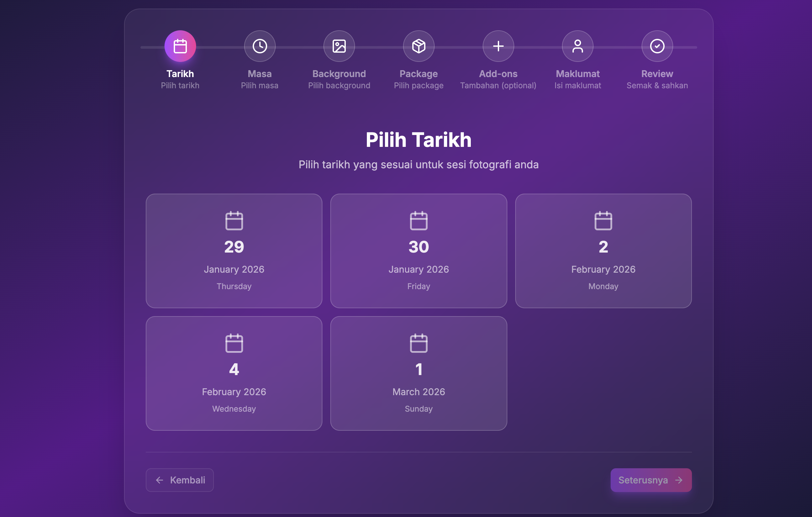Click the Review step label

[657, 73]
